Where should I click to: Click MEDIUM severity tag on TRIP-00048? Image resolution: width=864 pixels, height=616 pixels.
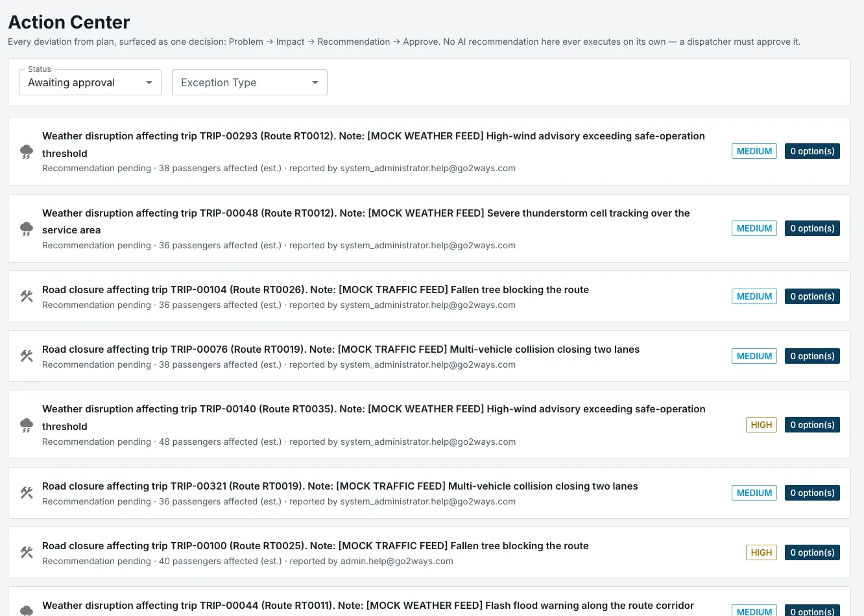754,228
